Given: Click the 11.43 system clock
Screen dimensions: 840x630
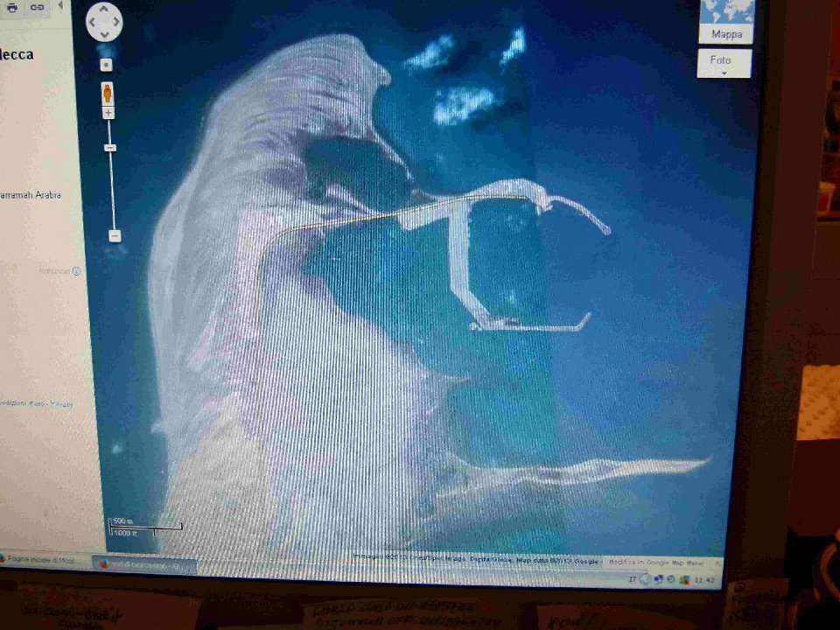Looking at the screenshot, I should pos(703,580).
